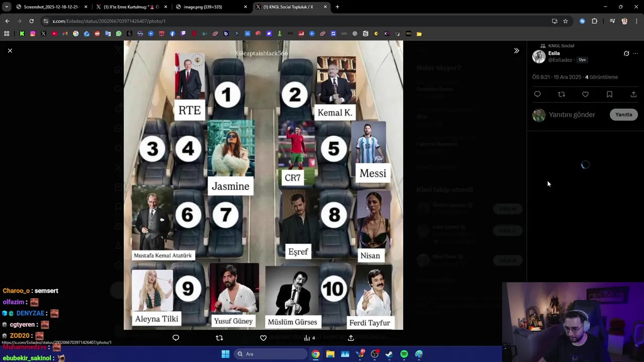
Task: Click the taskbar 'Ara' search box
Action: click(271, 354)
